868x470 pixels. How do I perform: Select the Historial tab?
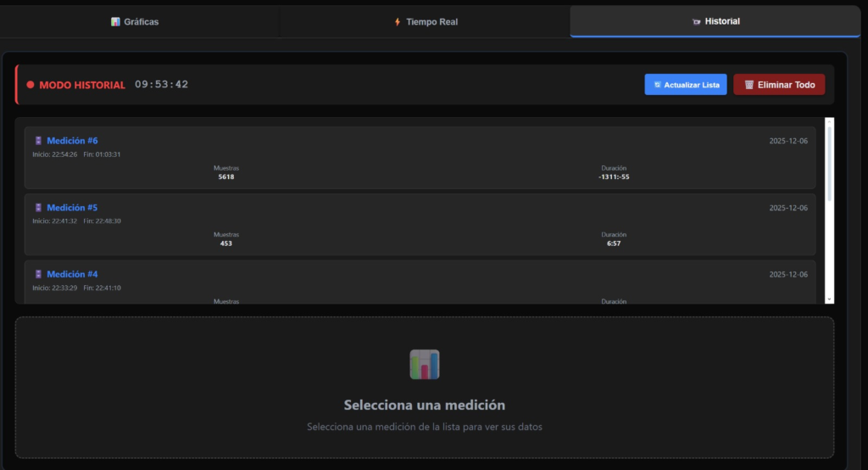(x=715, y=21)
